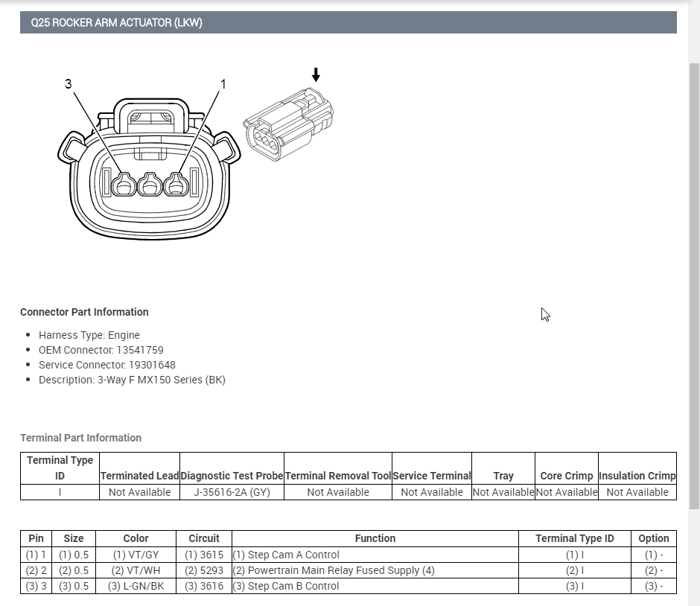Click the Color column header
Screen dimensions: 700x606
click(x=136, y=538)
